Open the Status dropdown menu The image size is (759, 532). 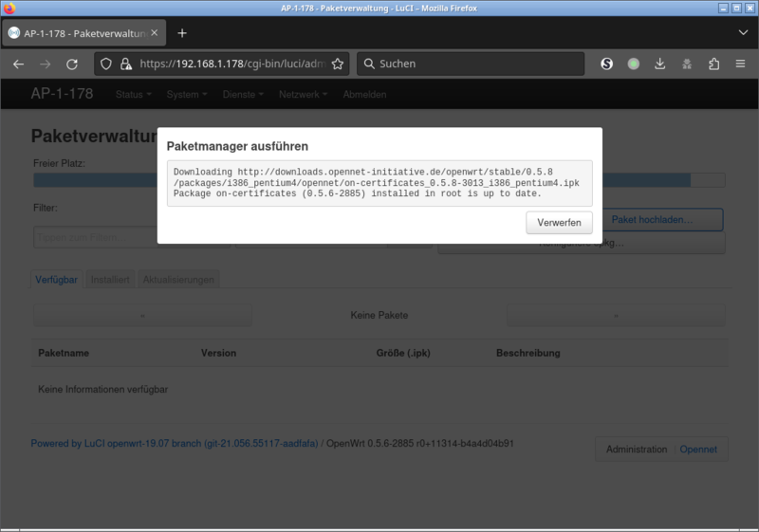133,94
